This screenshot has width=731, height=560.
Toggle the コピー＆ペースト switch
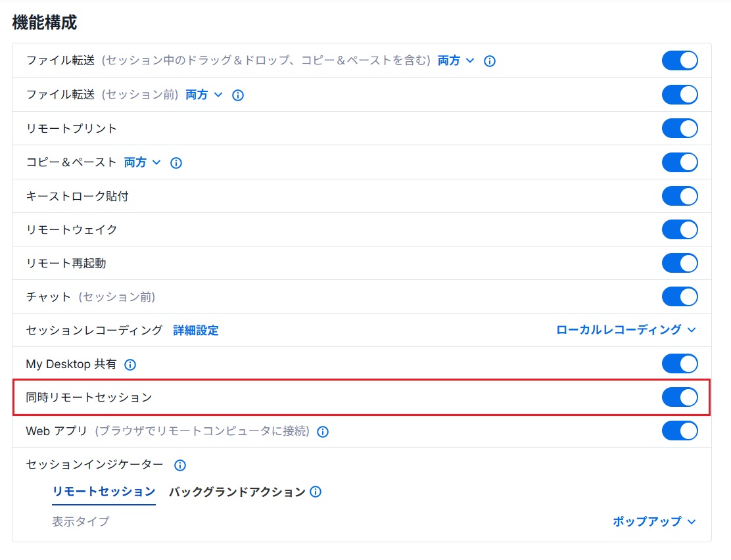680,162
